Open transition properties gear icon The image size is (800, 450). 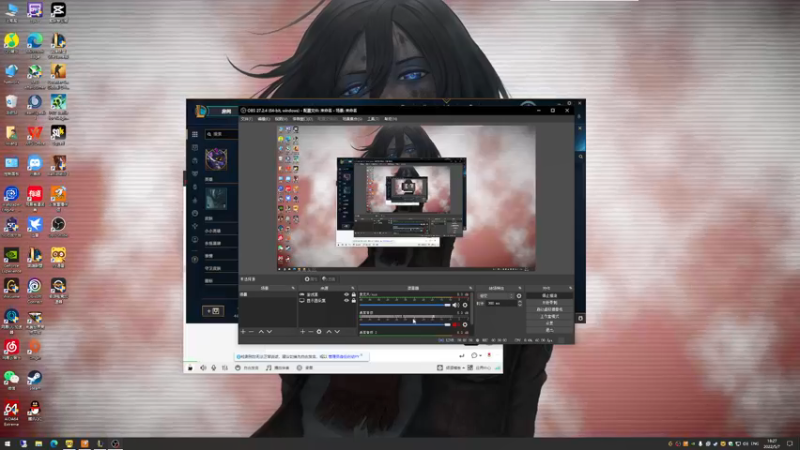click(519, 296)
